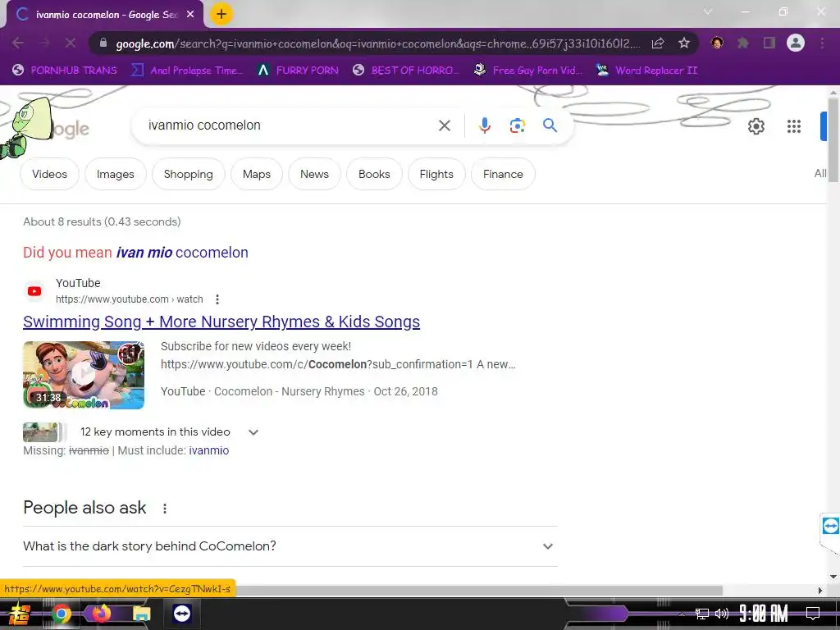The width and height of the screenshot is (840, 630).
Task: Open the Chrome three-dot menu
Action: (822, 43)
